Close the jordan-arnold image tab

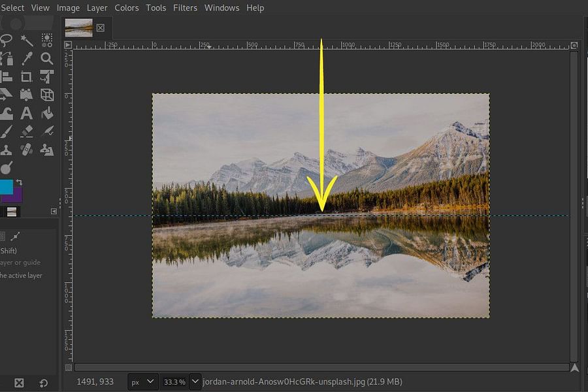100,28
